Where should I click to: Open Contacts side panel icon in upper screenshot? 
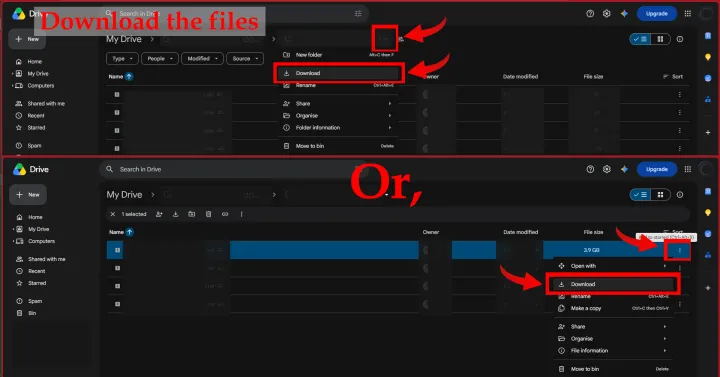pos(708,99)
